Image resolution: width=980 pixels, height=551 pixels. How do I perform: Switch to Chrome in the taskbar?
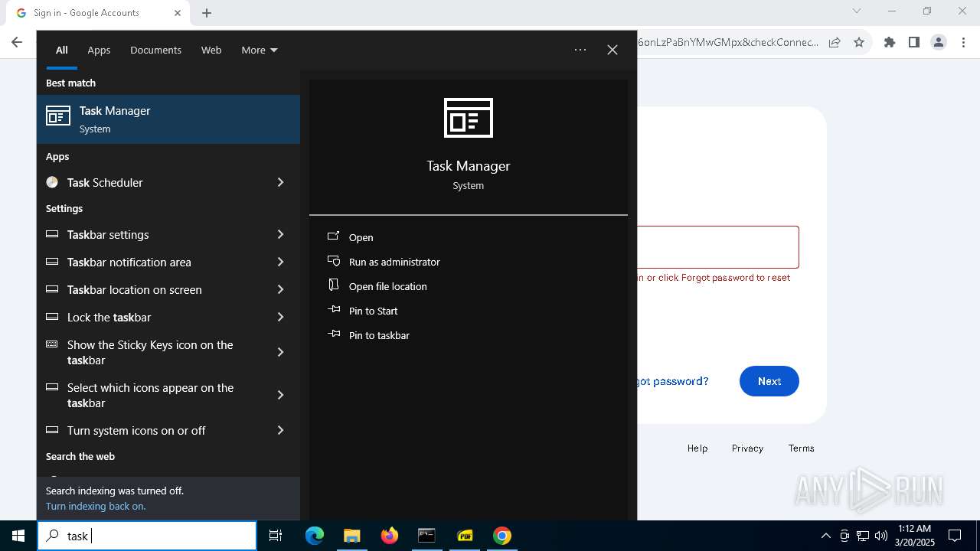pyautogui.click(x=502, y=536)
